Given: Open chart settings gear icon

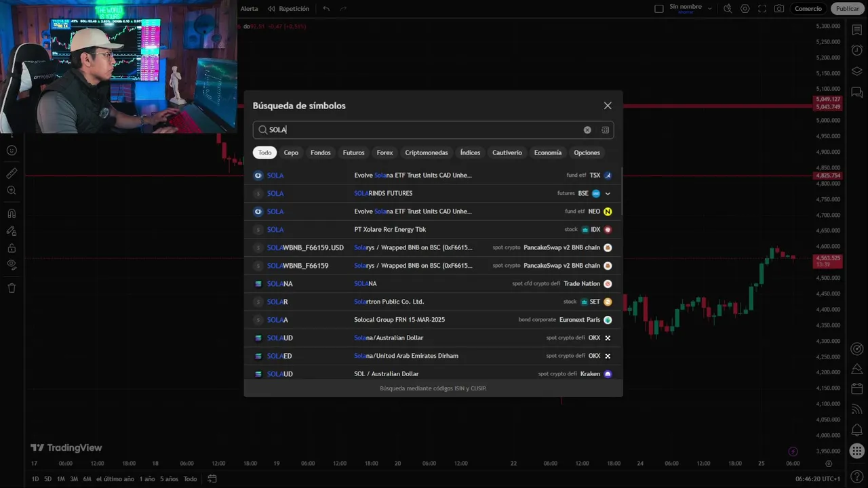Looking at the screenshot, I should click(745, 9).
